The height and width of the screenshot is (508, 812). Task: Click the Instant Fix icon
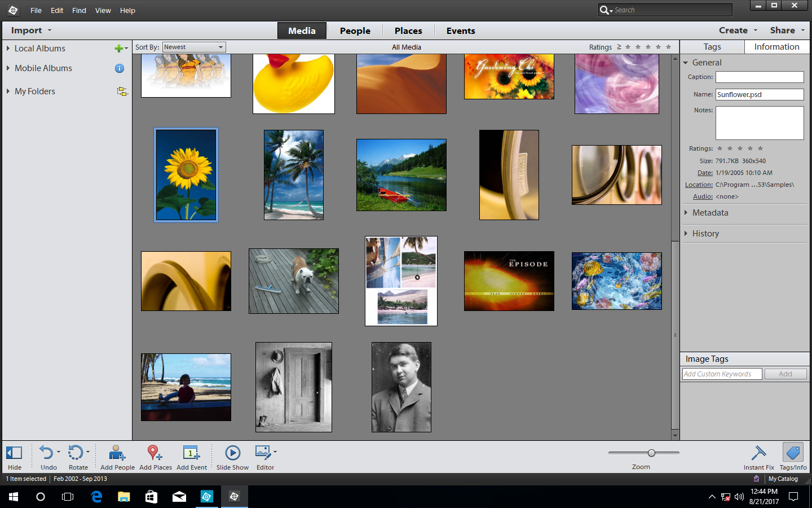click(x=758, y=453)
